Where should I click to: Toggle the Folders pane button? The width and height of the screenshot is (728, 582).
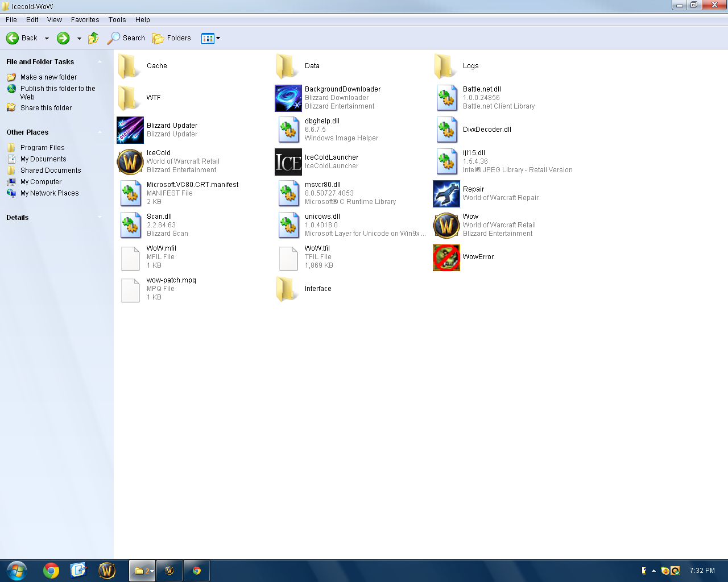[171, 38]
